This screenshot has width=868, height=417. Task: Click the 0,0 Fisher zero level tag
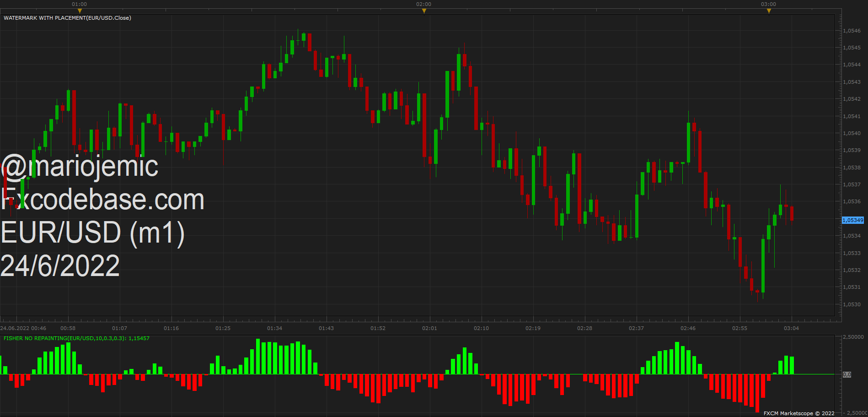(x=847, y=374)
